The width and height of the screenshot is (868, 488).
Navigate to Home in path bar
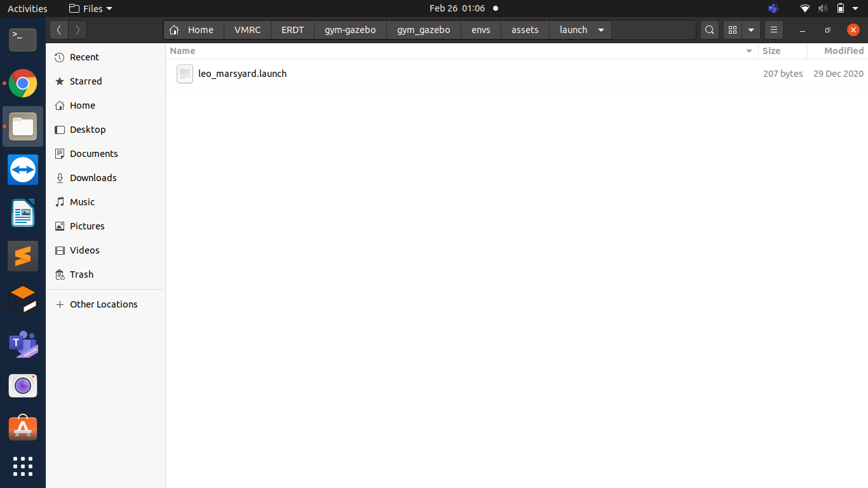click(x=193, y=30)
